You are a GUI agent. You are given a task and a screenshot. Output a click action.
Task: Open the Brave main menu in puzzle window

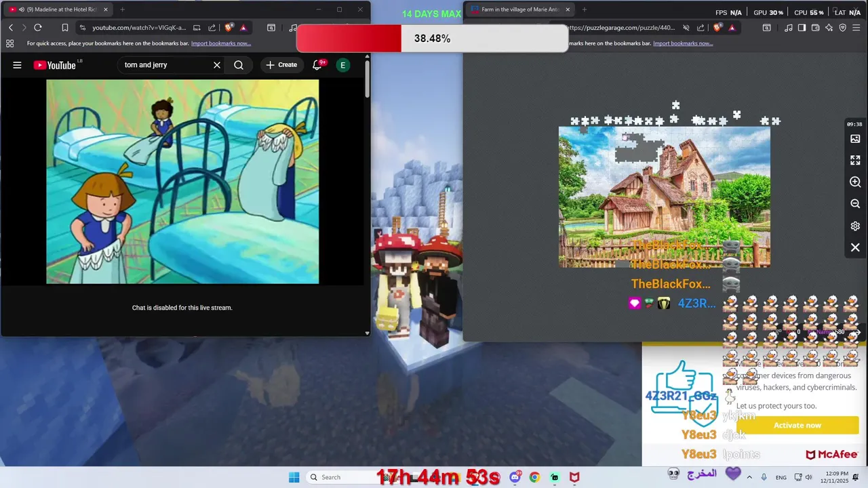(x=857, y=28)
